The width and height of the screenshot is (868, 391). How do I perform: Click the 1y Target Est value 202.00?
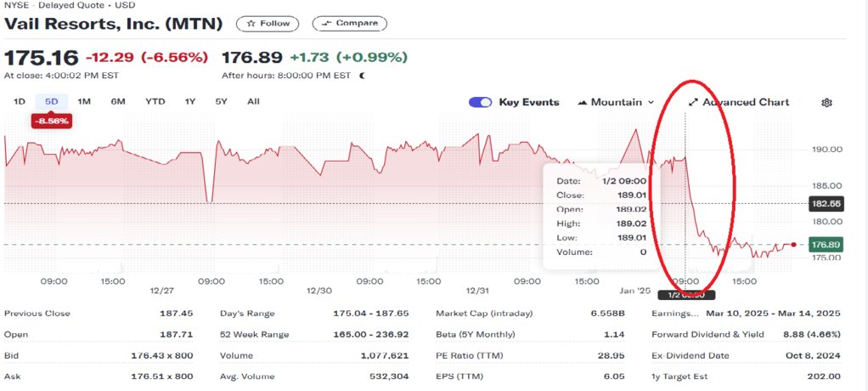pyautogui.click(x=826, y=377)
